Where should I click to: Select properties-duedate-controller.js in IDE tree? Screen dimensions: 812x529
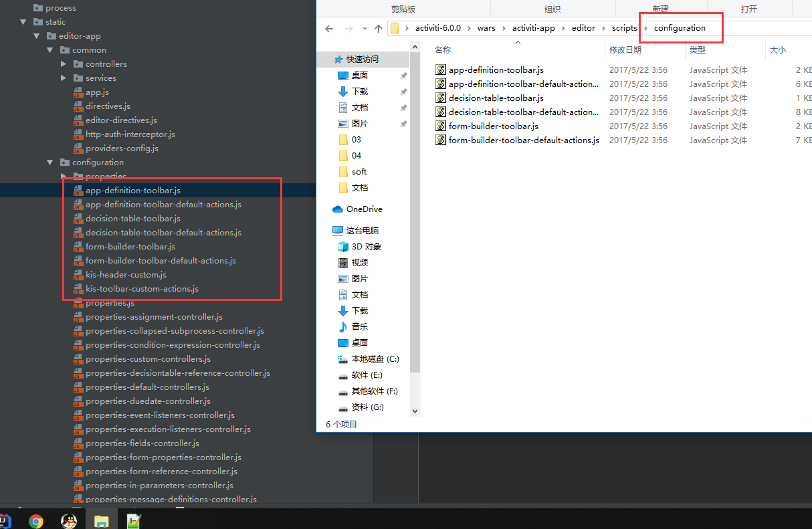148,401
